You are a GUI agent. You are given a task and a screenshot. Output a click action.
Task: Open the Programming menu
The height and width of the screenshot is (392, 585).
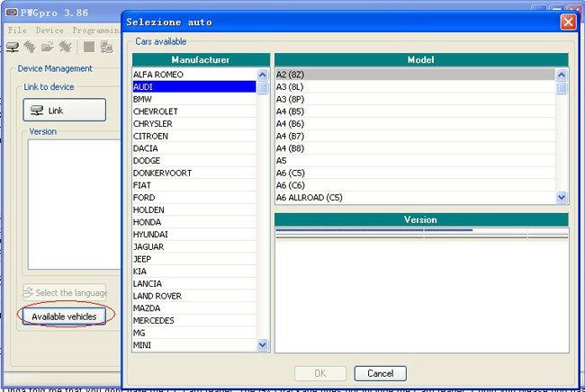click(x=96, y=31)
